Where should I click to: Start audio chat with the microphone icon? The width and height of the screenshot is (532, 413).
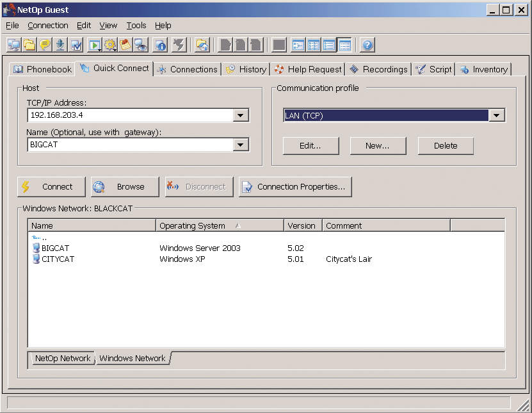60,45
